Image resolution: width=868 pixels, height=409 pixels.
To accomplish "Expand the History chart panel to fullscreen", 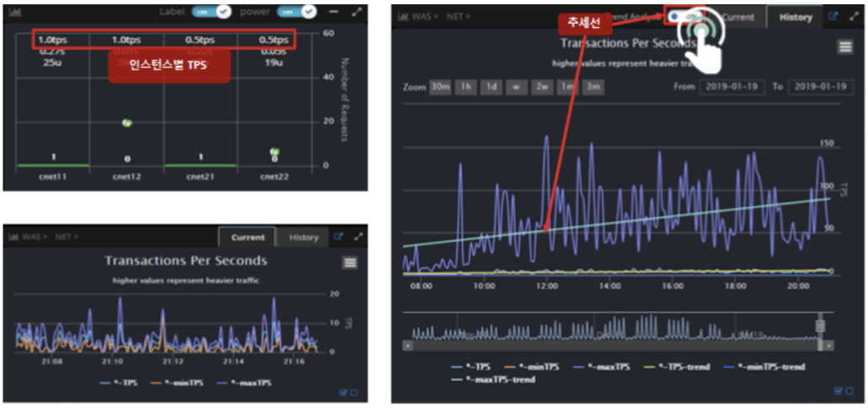I will [x=854, y=17].
